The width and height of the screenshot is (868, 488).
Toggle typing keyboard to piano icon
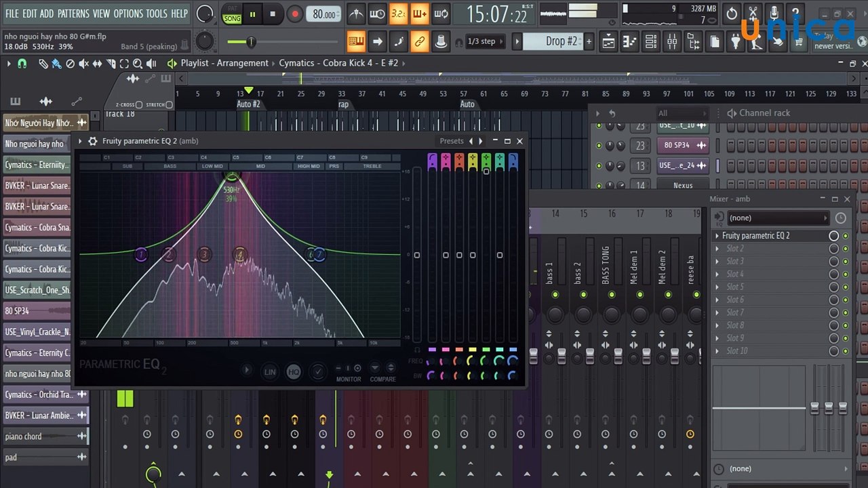click(356, 41)
